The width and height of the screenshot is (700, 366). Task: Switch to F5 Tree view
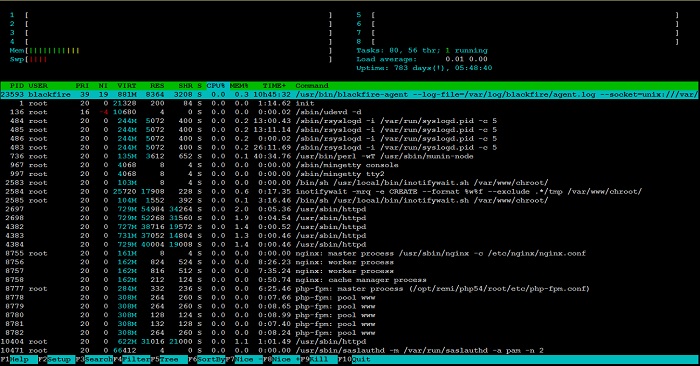click(169, 359)
